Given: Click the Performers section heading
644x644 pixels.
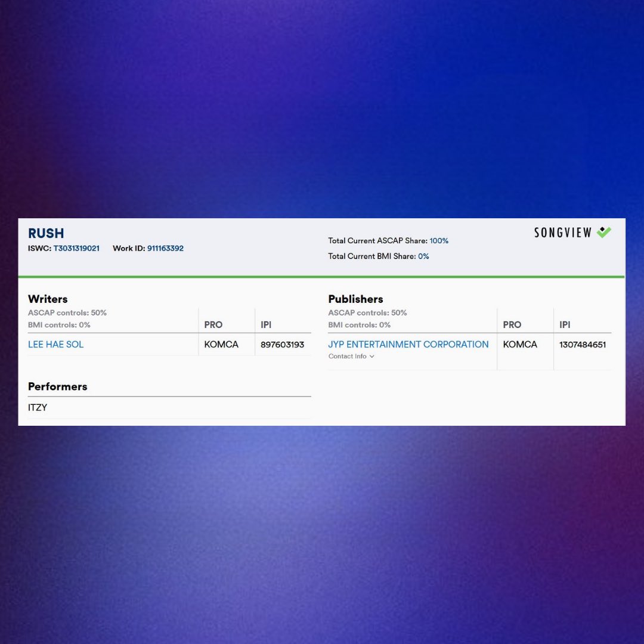Looking at the screenshot, I should [x=57, y=386].
